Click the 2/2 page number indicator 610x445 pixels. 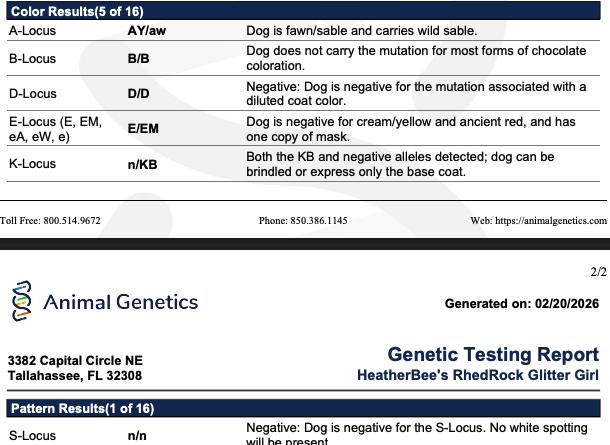599,271
